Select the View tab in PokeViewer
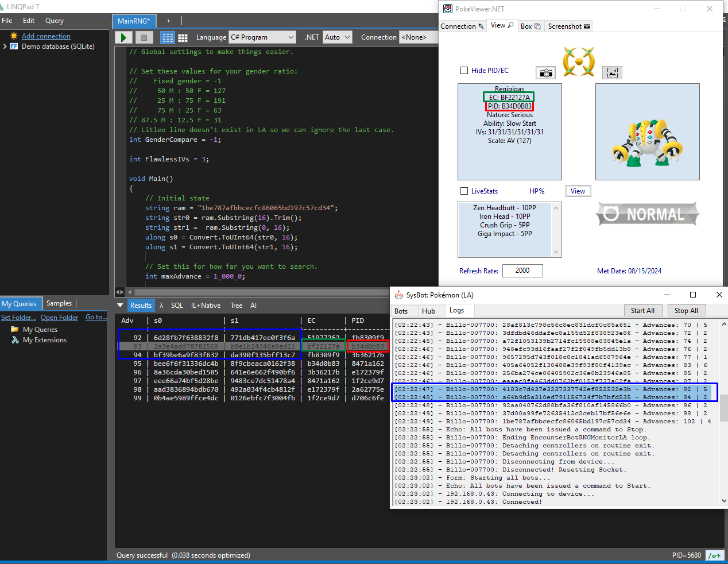This screenshot has height=564, width=728. coord(502,25)
